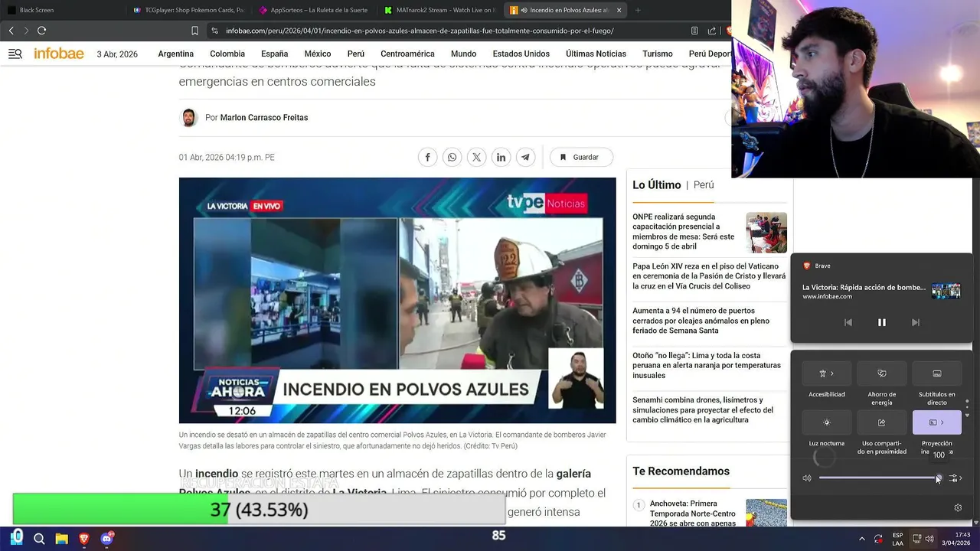Screen dimensions: 980x551
Task: Open sound output device options
Action: click(955, 478)
